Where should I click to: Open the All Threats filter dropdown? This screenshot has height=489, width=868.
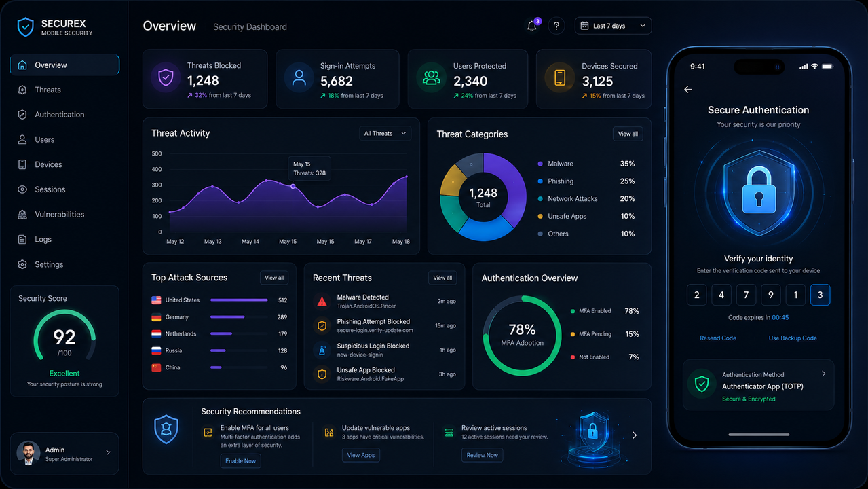click(x=385, y=133)
